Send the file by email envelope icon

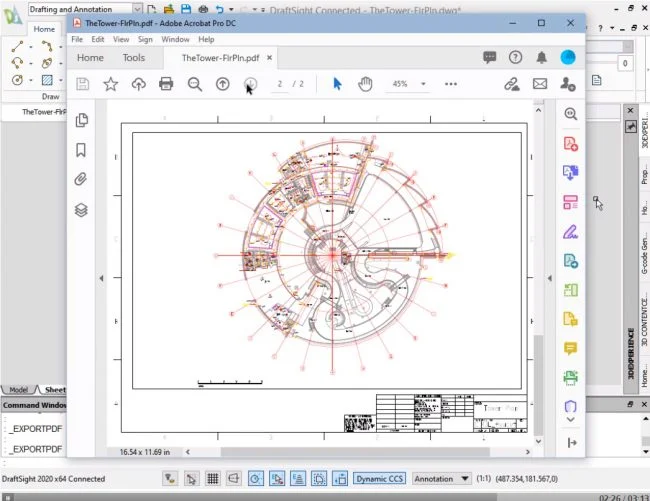pos(540,84)
